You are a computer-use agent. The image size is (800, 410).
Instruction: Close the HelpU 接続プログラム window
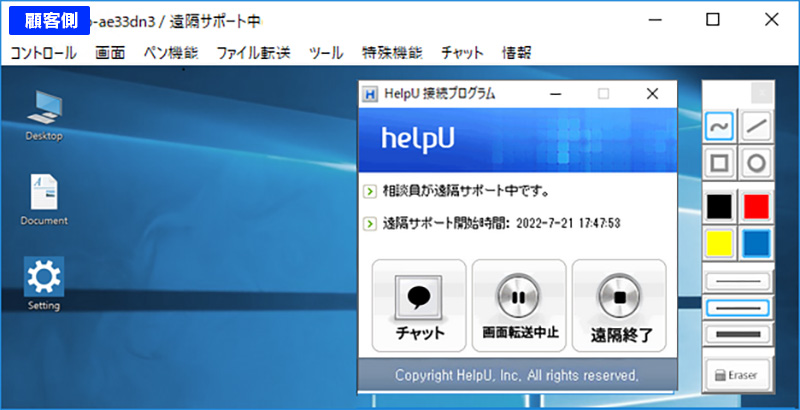pos(652,94)
